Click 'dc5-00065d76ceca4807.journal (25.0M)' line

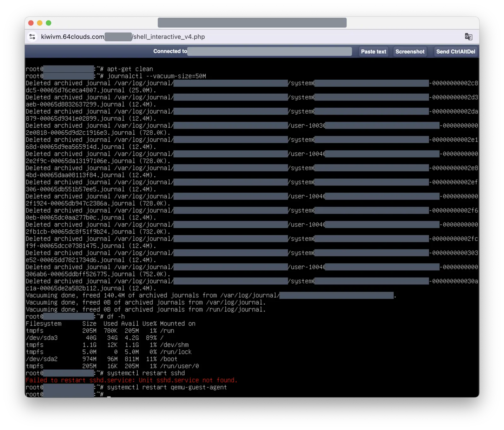coord(91,90)
